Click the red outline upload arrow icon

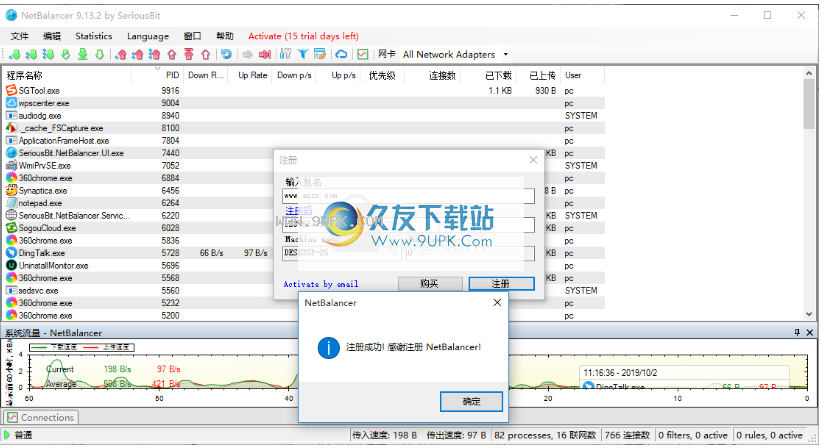coord(206,54)
